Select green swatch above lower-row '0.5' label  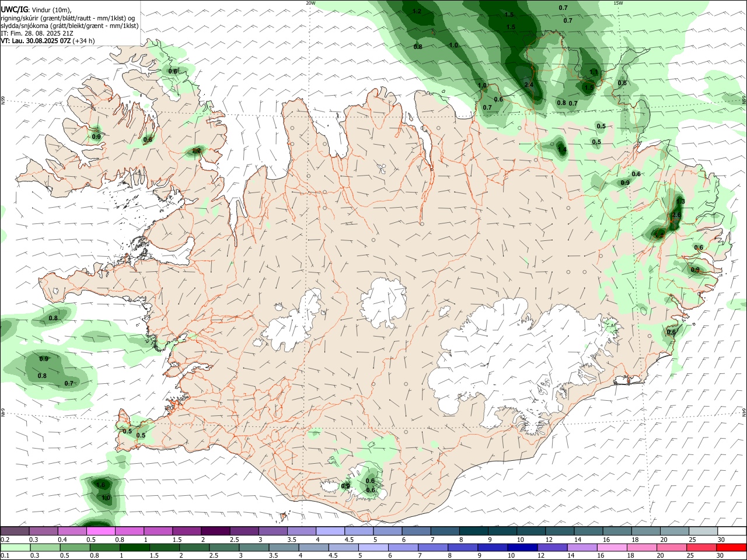coord(75,548)
